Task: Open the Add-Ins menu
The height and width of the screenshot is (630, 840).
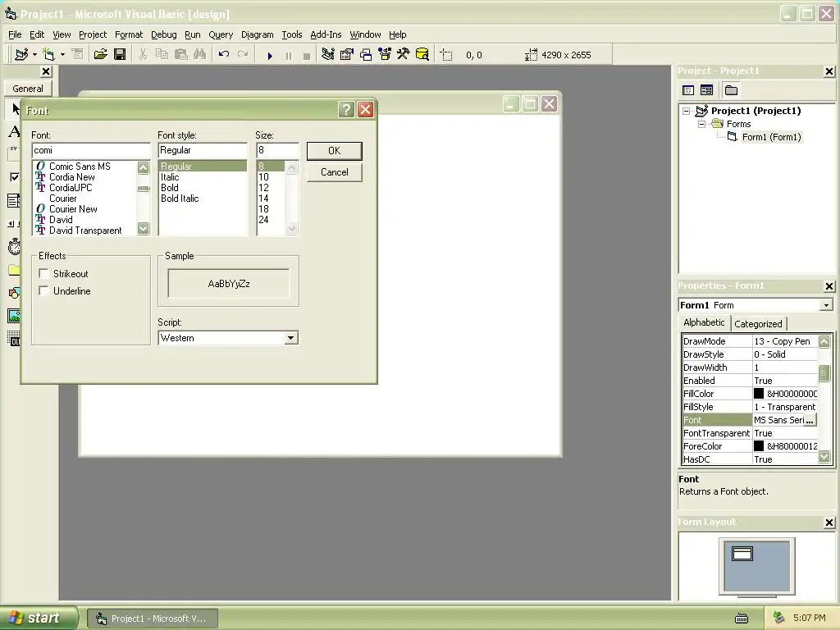Action: [326, 34]
